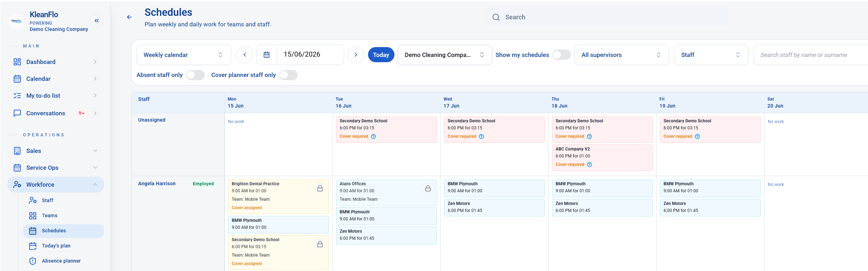868x271 pixels.
Task: Expand the Service Ops chevron
Action: (95, 168)
